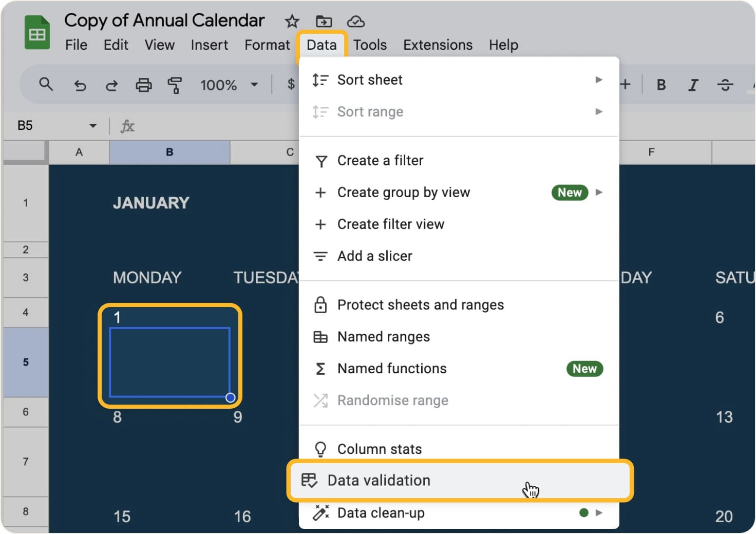The height and width of the screenshot is (534, 756).
Task: Choose Create a filter
Action: click(380, 160)
